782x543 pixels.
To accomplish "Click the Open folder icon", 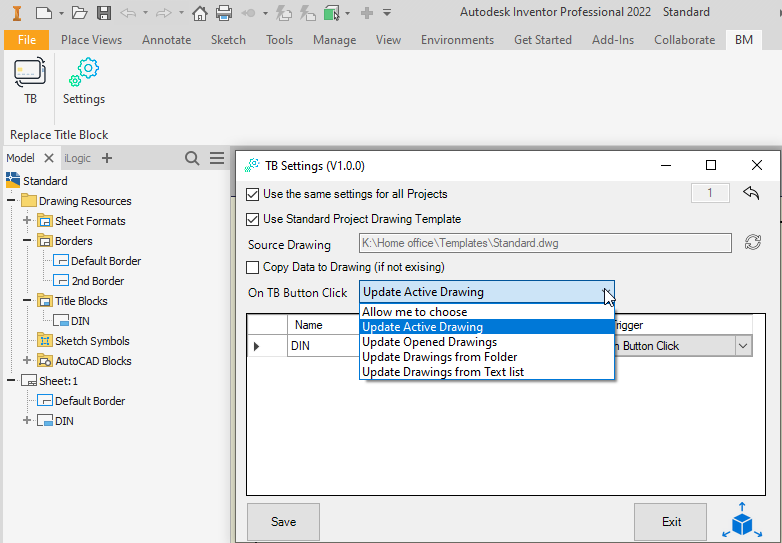I will 79,12.
